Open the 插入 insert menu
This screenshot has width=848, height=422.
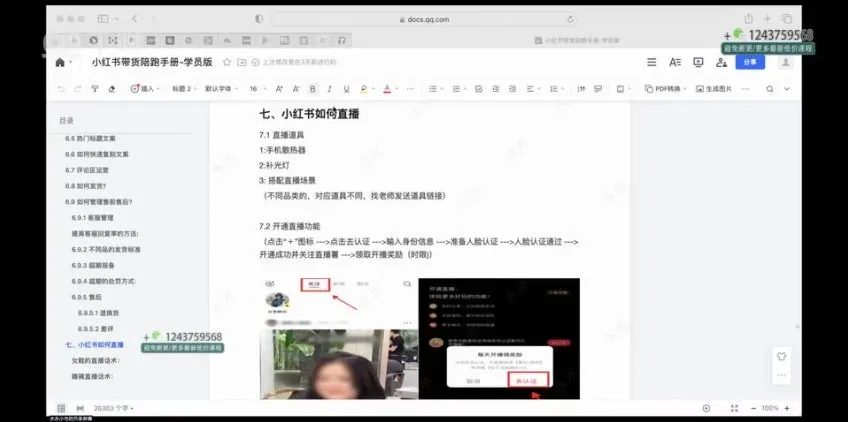click(145, 89)
